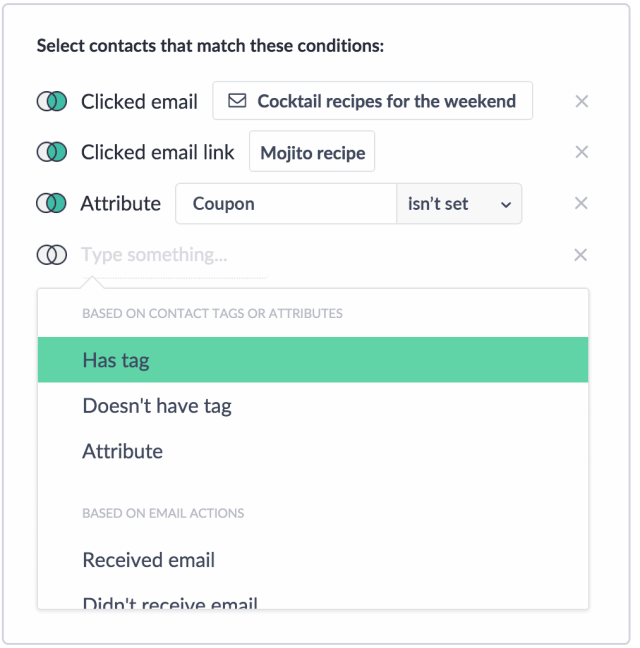Toggle the match icon beside the Coupon Attribute row

click(51, 203)
